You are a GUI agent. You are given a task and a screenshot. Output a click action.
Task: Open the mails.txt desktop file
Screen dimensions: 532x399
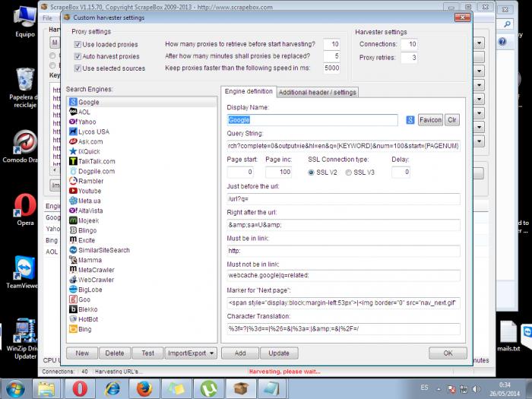[x=508, y=336]
